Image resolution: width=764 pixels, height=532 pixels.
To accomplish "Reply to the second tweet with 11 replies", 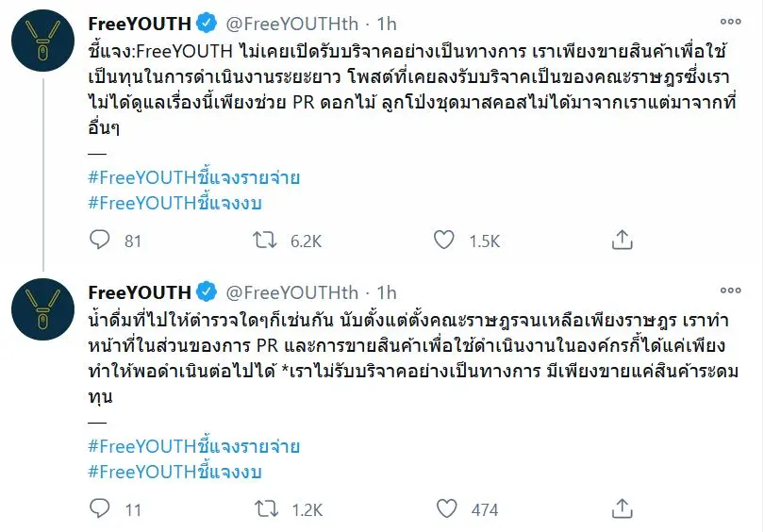I will pos(99,509).
